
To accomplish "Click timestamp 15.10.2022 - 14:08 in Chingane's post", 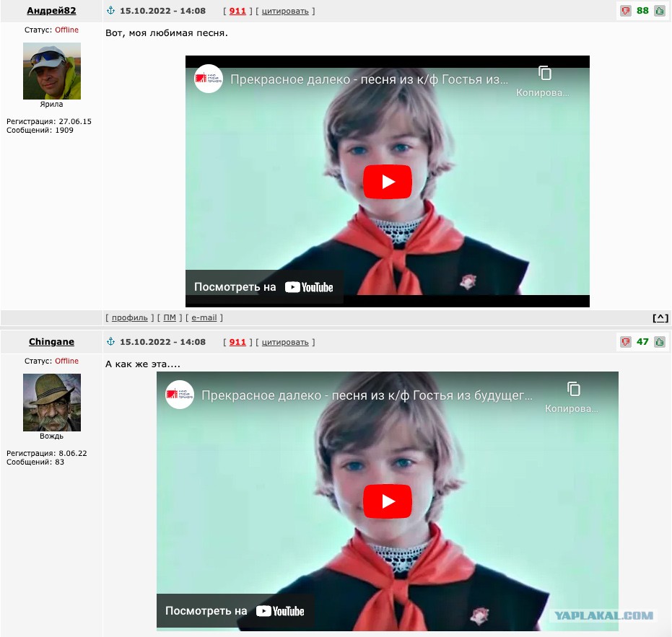I will (163, 342).
